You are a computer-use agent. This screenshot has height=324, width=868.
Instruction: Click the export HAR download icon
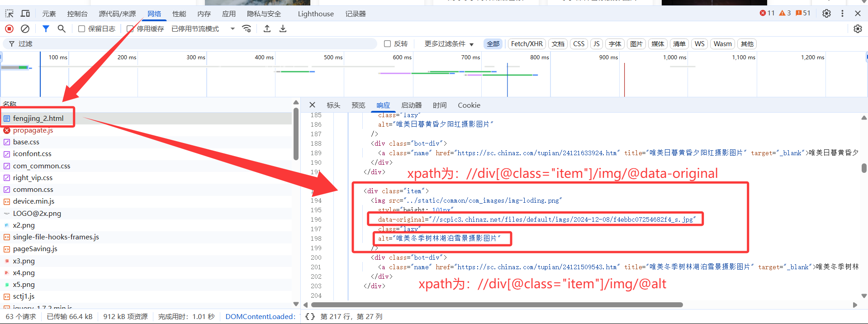coord(283,29)
